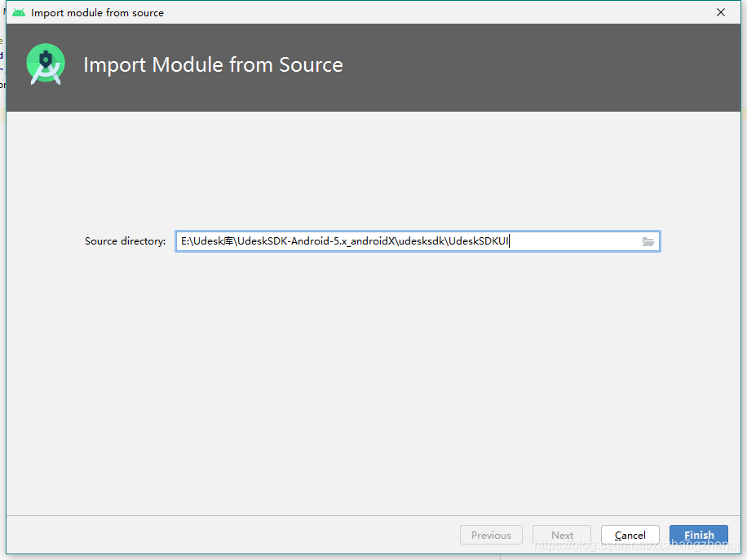Viewport: 747px width, 560px height.
Task: Click the disabled Previous button
Action: (491, 536)
